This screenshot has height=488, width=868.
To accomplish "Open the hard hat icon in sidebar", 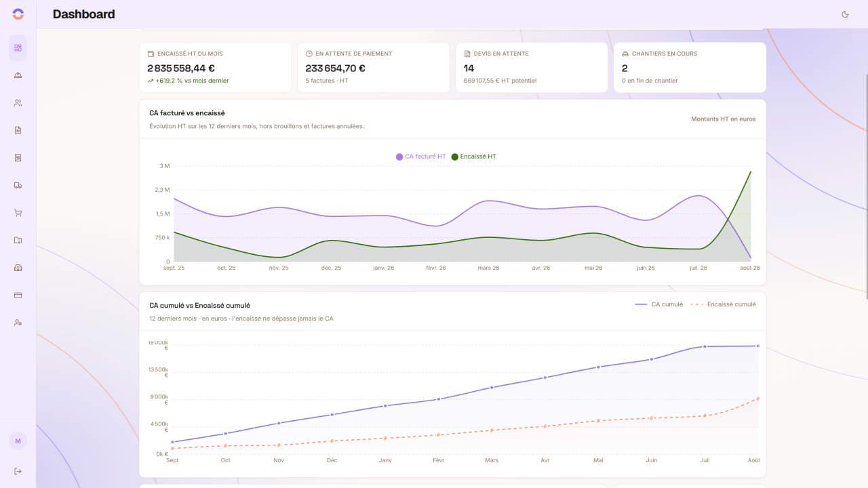I will (18, 75).
